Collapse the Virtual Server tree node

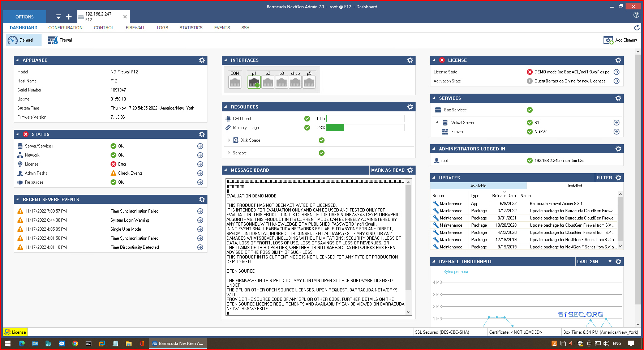tap(437, 123)
